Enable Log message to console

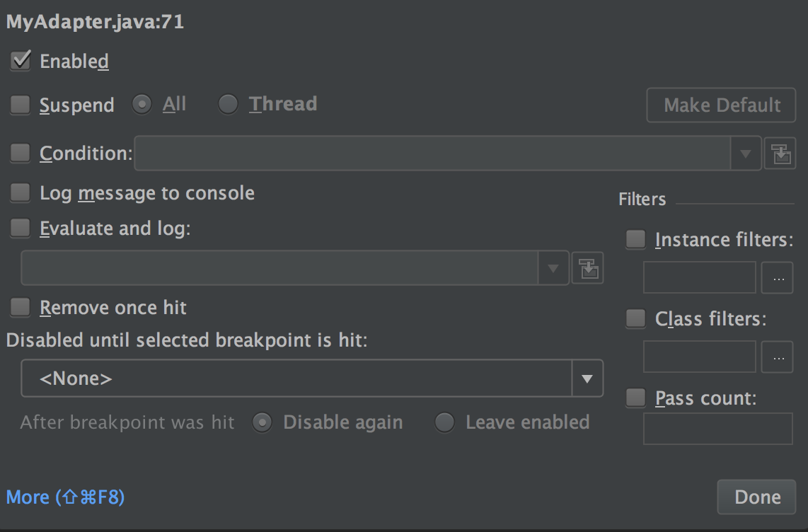21,192
